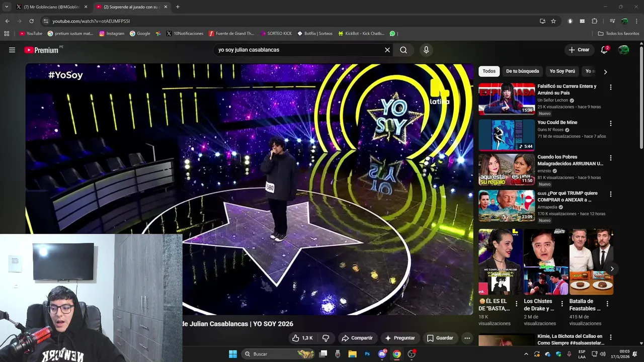644x362 pixels.
Task: Open Todos los favoritos folder
Action: pos(618,34)
